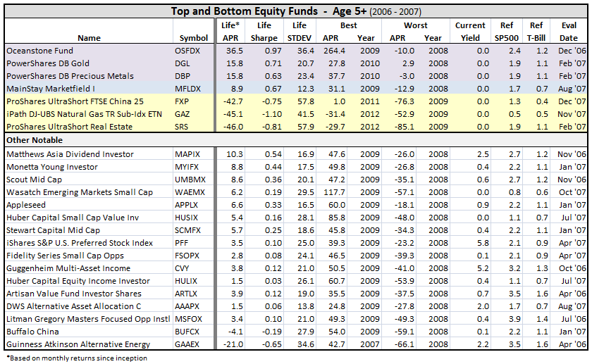Select the PowerShares DB Gold row name
This screenshot has width=592, height=364.
pyautogui.click(x=44, y=64)
